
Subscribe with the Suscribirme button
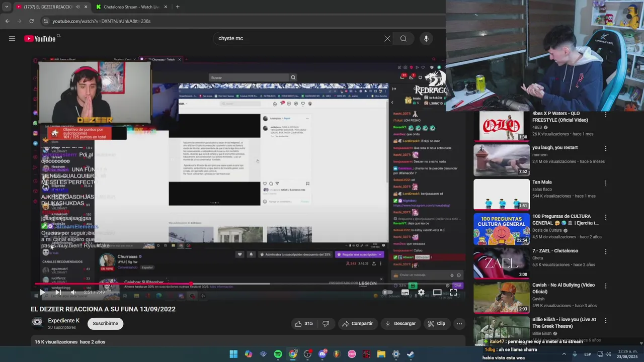105,323
